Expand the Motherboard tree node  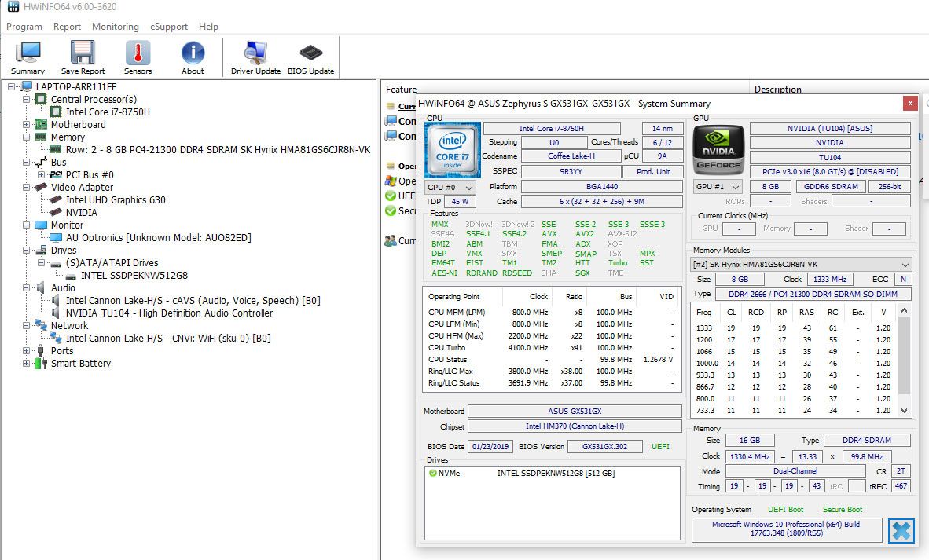[x=26, y=124]
